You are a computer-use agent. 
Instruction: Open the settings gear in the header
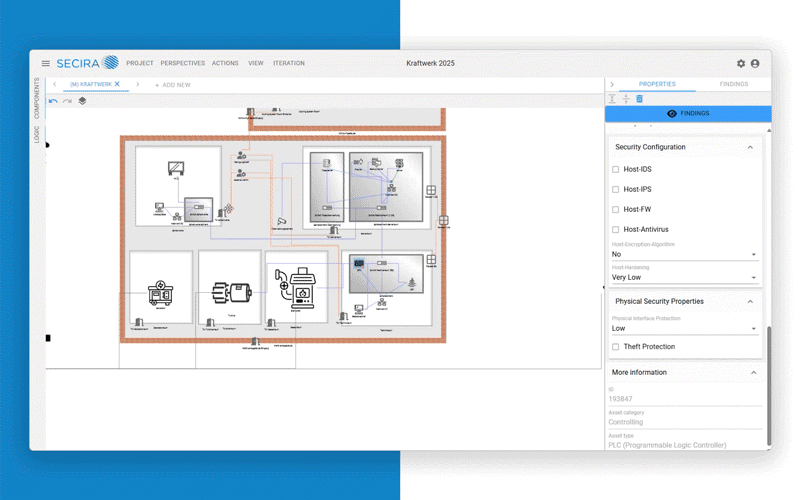741,63
